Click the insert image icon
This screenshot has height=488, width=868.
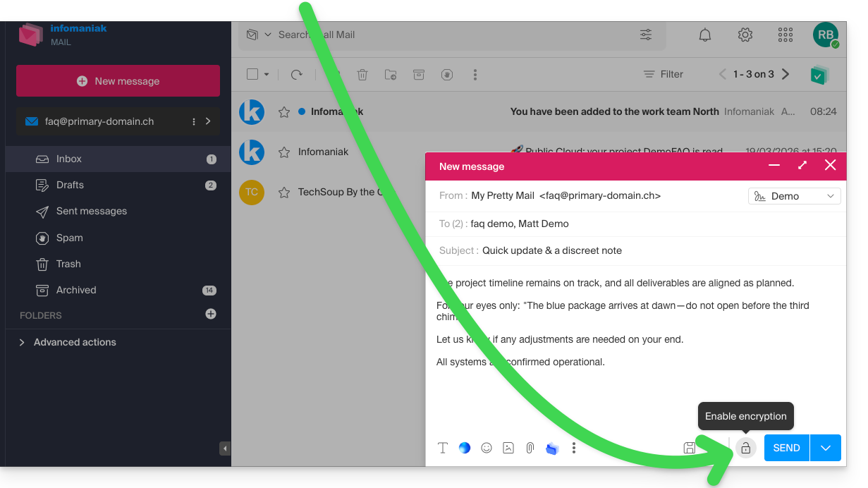coord(508,448)
